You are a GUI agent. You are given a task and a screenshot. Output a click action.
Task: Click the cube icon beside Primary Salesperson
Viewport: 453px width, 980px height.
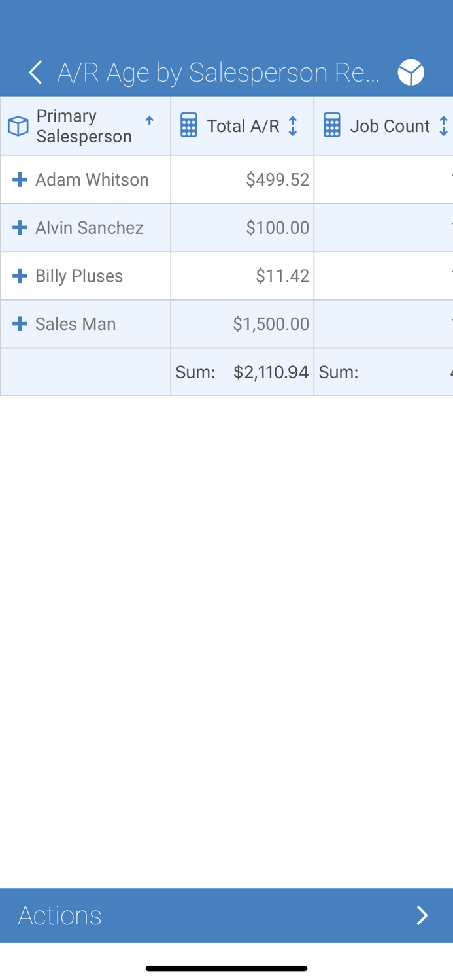point(18,125)
